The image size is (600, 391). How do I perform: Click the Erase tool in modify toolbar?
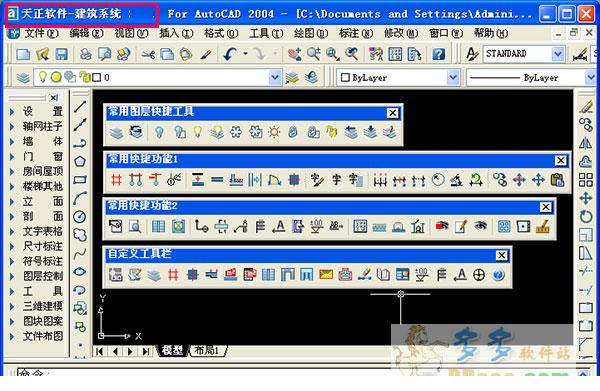(585, 106)
